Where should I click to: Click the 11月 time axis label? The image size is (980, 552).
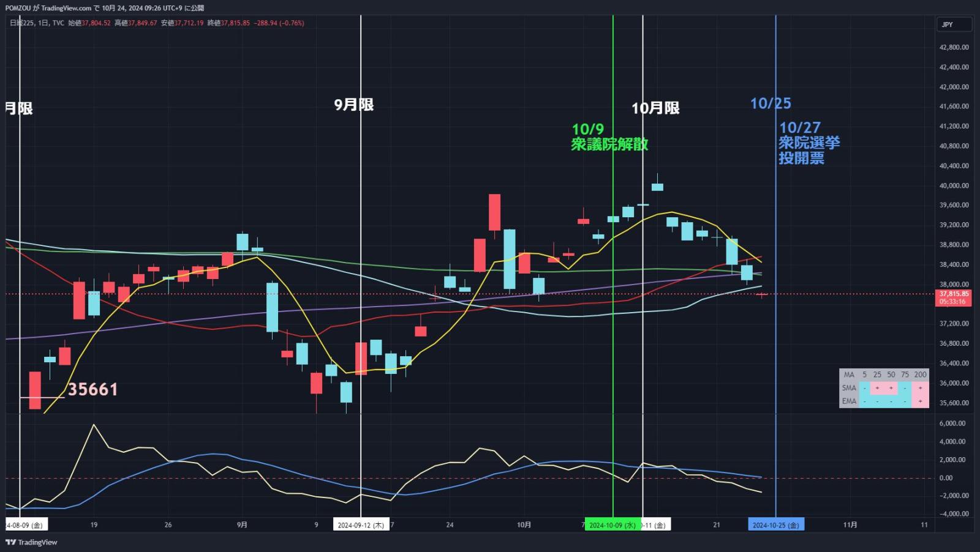click(850, 525)
